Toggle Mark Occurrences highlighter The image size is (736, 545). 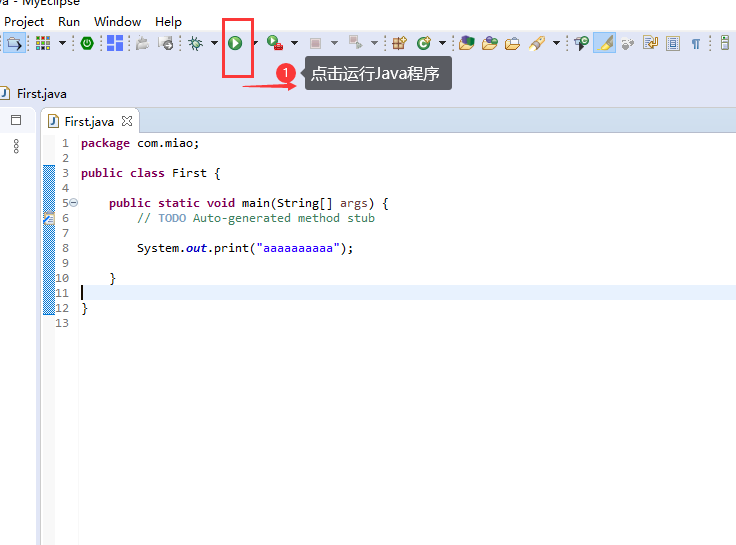605,43
